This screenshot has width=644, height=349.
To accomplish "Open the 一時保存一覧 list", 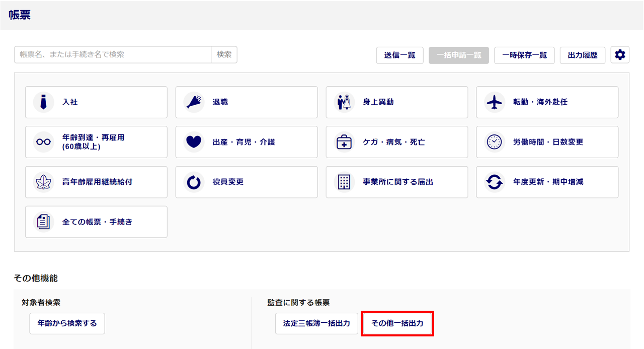I will [524, 55].
